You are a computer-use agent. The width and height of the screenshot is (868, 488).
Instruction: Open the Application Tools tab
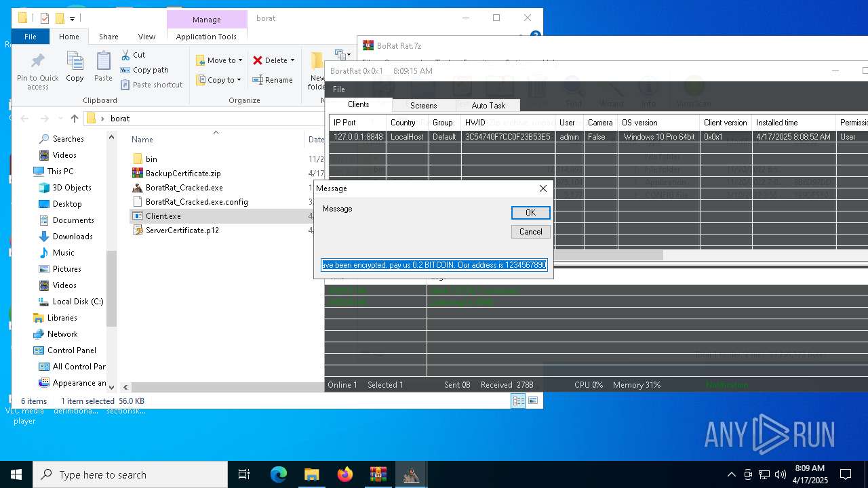(x=206, y=37)
